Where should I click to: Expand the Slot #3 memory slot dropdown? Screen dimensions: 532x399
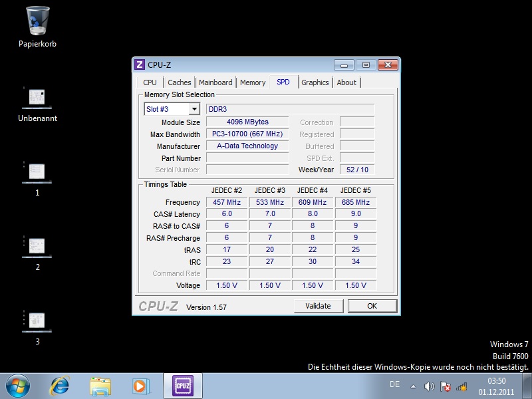pyautogui.click(x=194, y=109)
